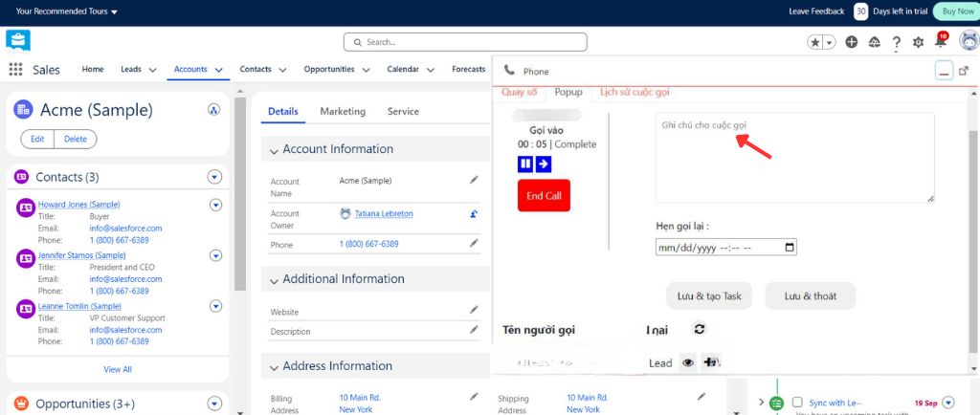
Task: Click the red End Call button
Action: coord(544,195)
